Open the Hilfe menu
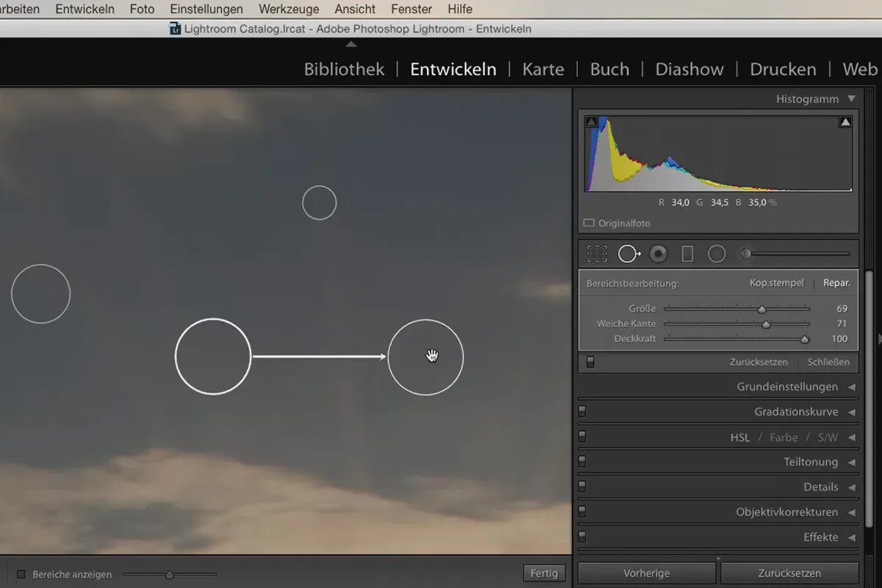882x588 pixels. click(460, 10)
